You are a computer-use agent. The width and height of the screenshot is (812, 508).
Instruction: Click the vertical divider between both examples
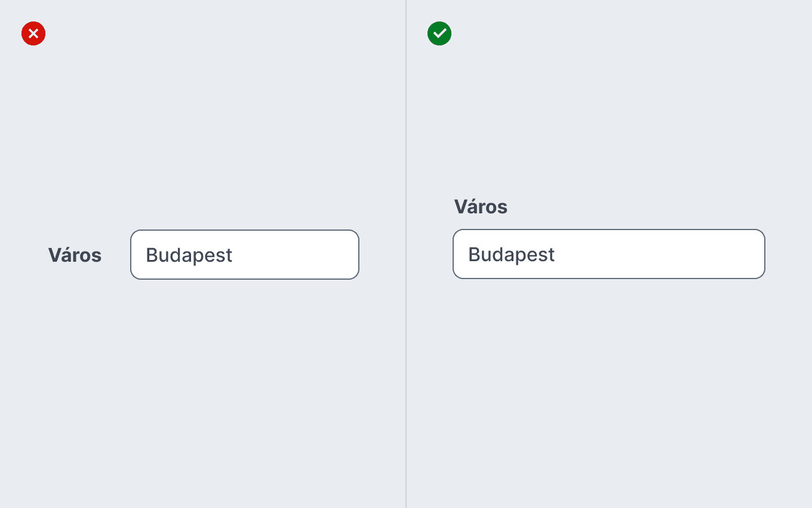[x=406, y=254]
